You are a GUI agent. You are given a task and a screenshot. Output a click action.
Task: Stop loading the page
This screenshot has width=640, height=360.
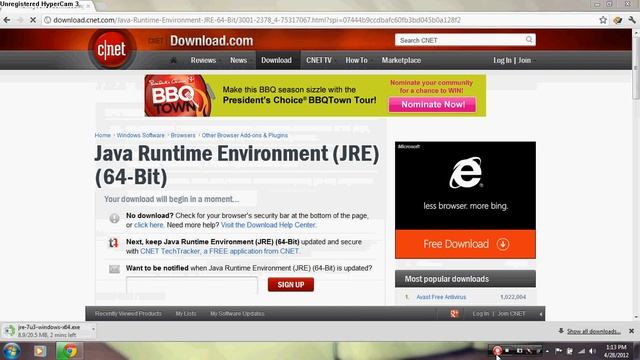(x=33, y=20)
